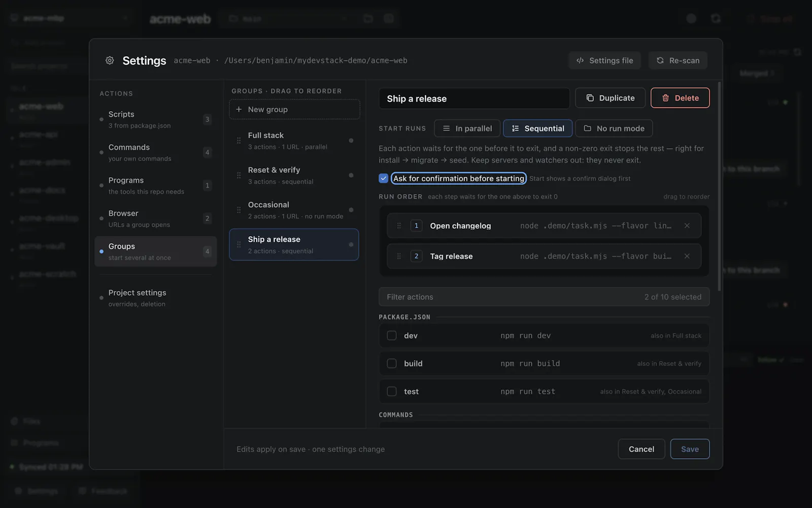Click 'also in Full stack' note

[x=676, y=336]
